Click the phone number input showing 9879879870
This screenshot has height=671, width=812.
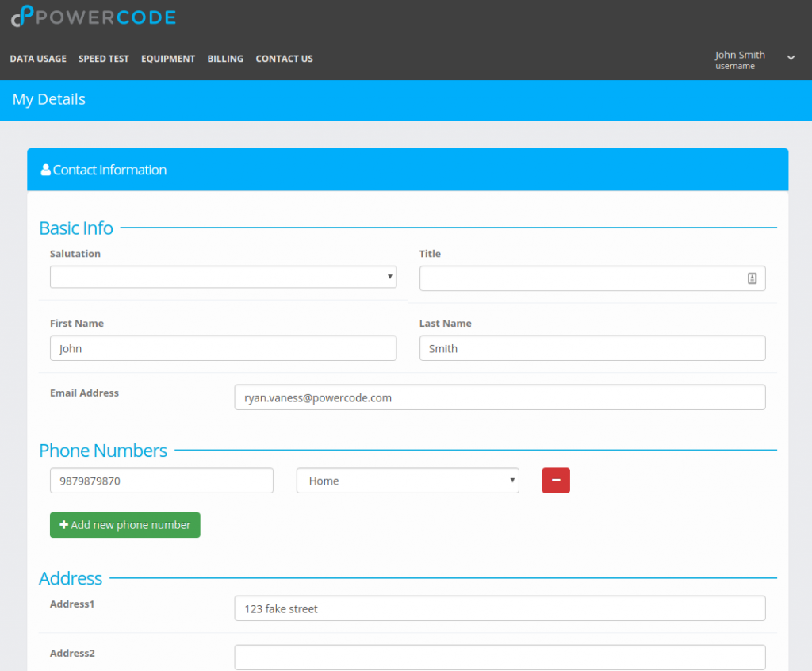click(161, 480)
